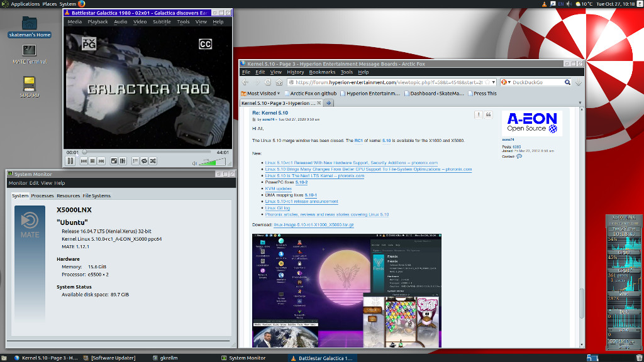This screenshot has width=644, height=362.
Task: Open VLC Tools menu
Action: pos(183,22)
